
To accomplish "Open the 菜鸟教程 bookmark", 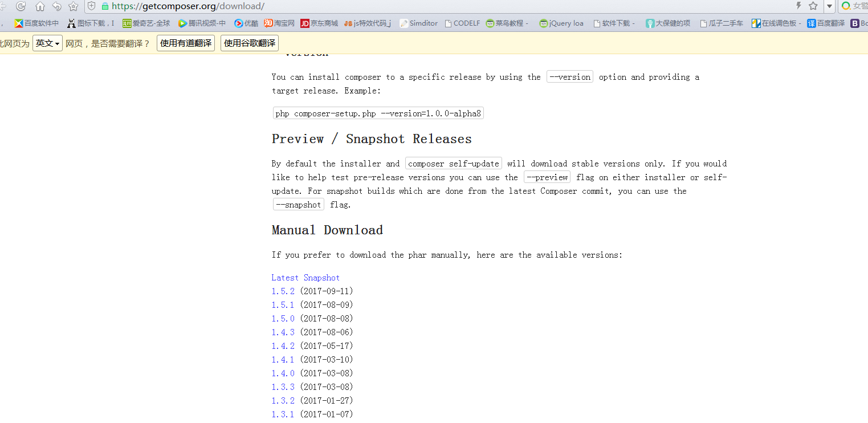I will [507, 23].
